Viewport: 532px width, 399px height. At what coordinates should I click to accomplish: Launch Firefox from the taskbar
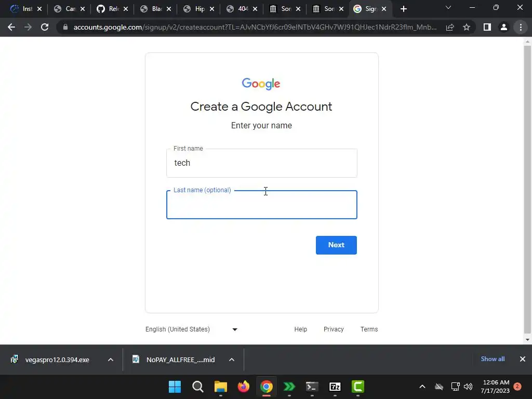(244, 387)
